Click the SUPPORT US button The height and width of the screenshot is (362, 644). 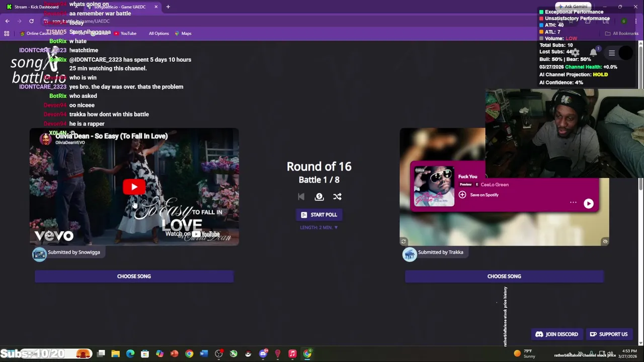608,334
